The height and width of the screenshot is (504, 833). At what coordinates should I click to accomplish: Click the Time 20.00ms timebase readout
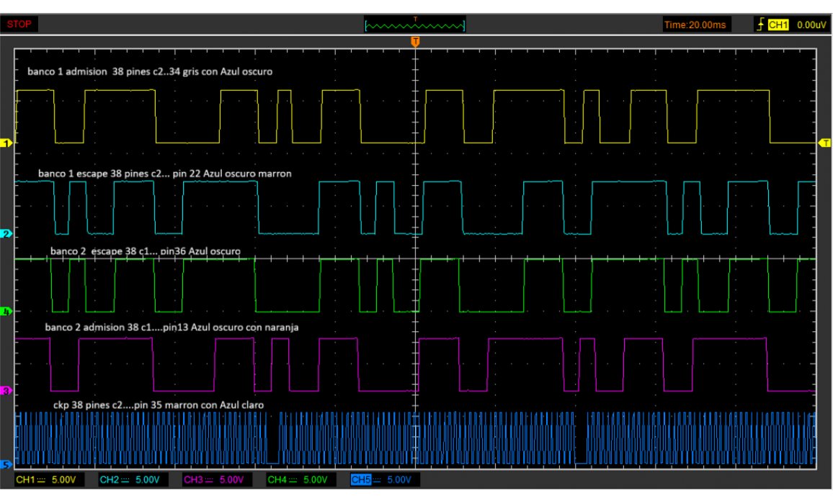(695, 24)
